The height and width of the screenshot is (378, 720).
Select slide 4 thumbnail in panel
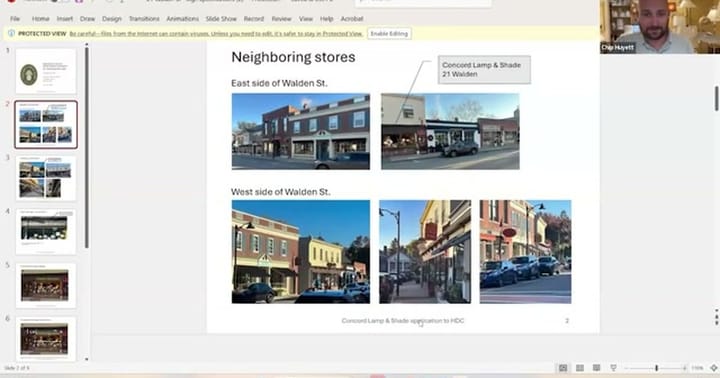pyautogui.click(x=46, y=231)
